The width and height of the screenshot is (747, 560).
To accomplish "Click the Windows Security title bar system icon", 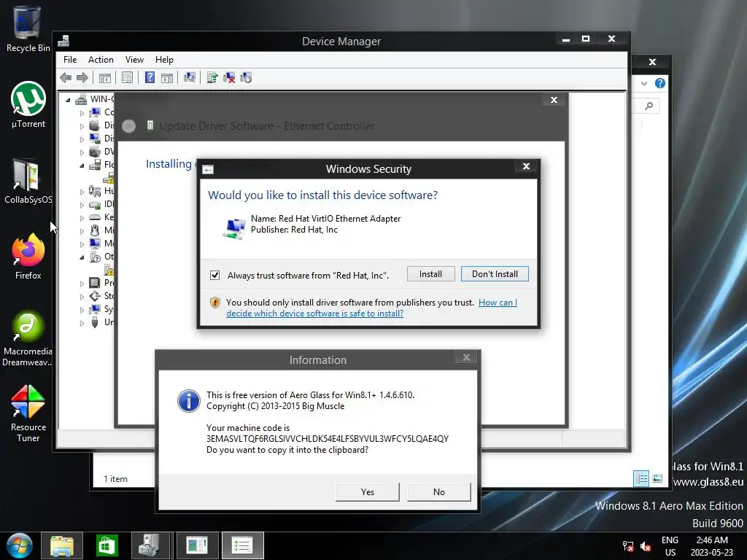I will tap(208, 169).
